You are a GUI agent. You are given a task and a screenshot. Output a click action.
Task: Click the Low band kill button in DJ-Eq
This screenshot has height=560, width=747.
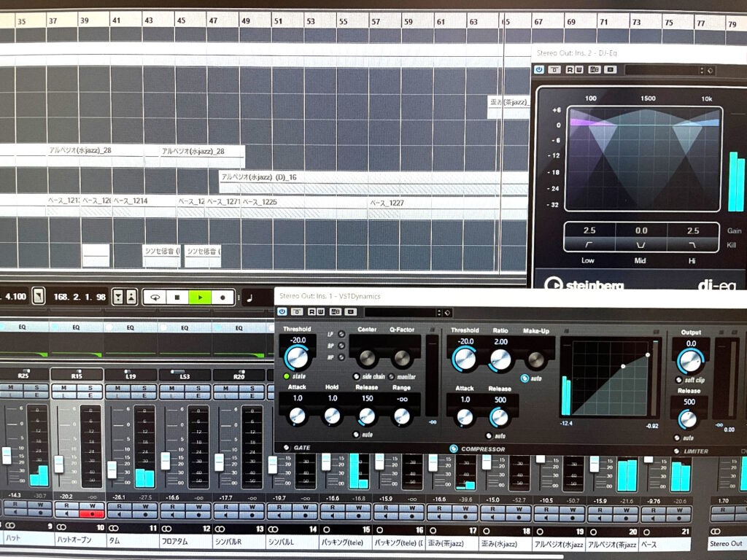[588, 246]
